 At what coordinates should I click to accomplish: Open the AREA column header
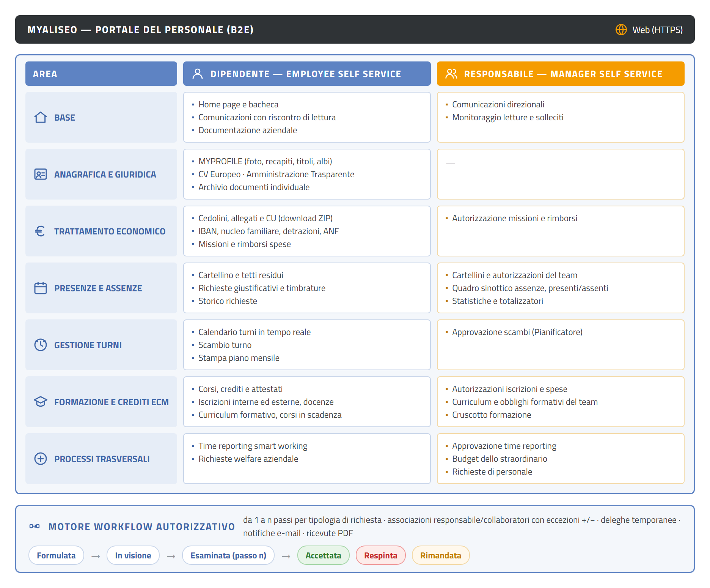click(x=101, y=74)
